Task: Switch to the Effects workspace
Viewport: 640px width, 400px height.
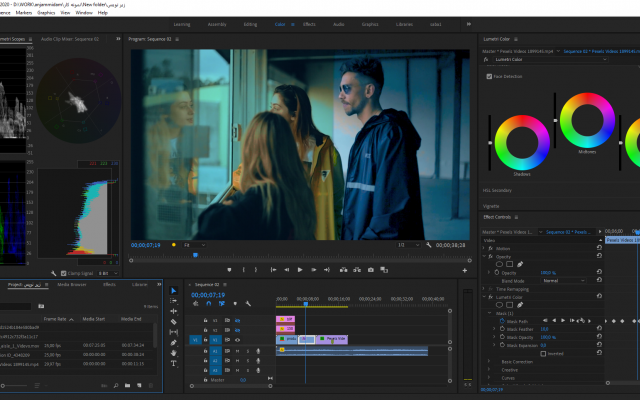Action: coord(309,24)
